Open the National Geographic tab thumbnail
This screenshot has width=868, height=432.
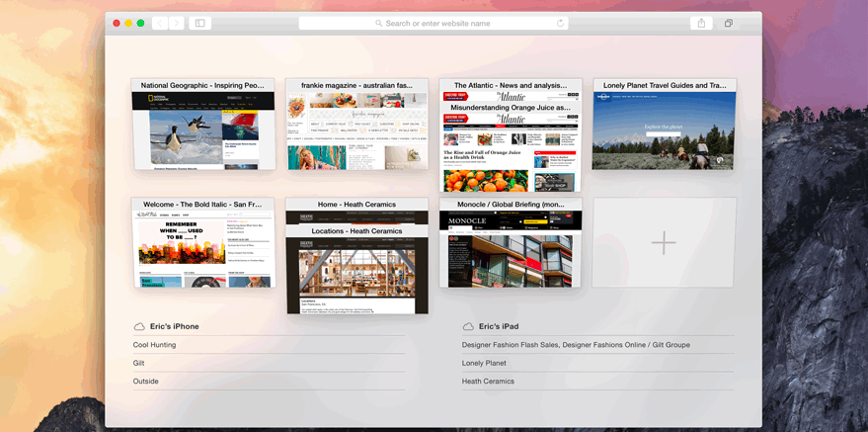coord(203,124)
